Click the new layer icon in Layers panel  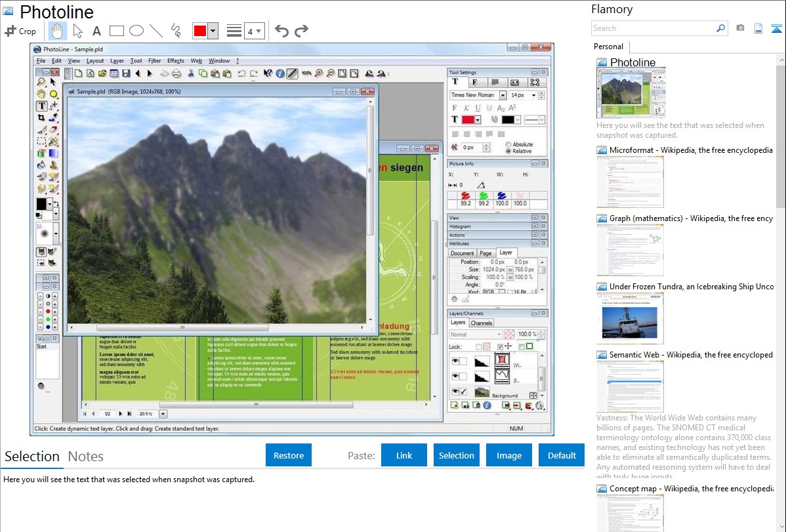455,405
